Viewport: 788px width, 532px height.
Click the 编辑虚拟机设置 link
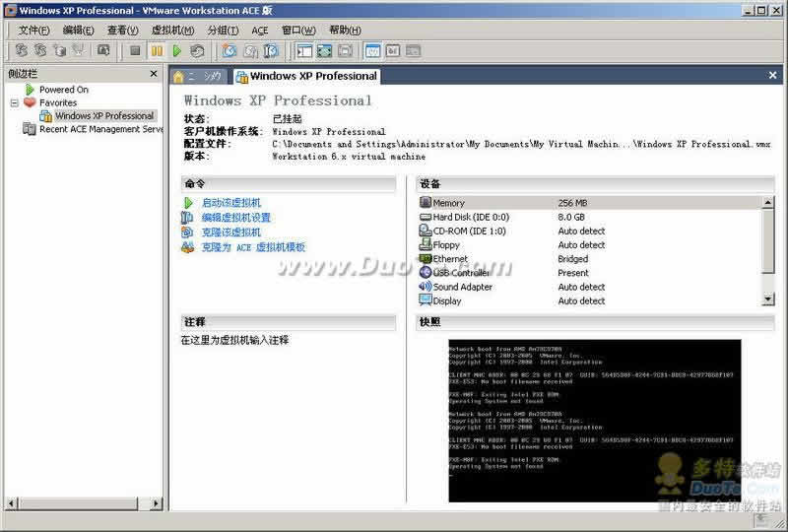[x=235, y=218]
